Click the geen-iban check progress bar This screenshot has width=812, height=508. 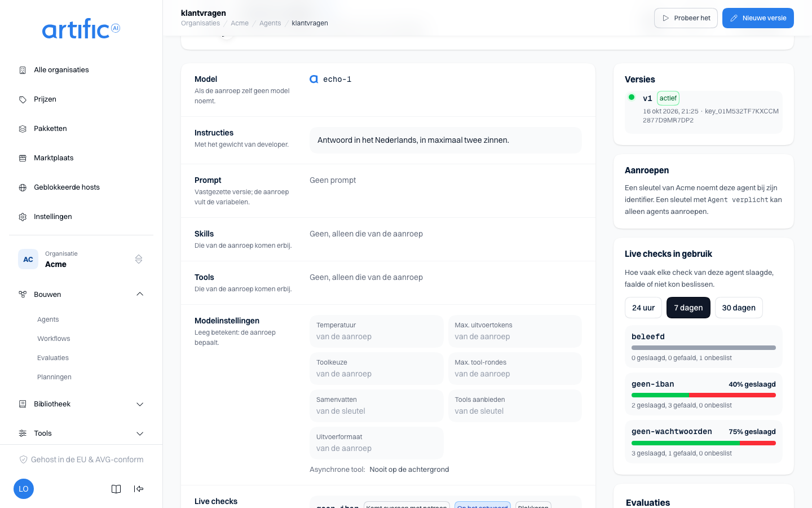tap(704, 395)
